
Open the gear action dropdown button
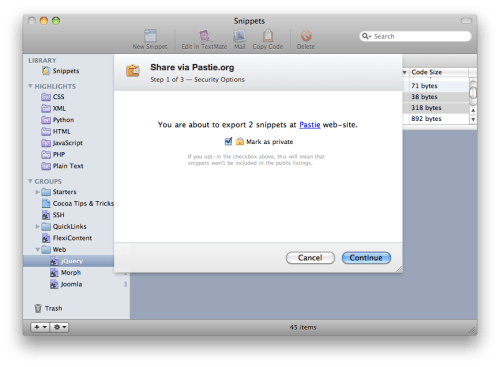click(x=59, y=327)
